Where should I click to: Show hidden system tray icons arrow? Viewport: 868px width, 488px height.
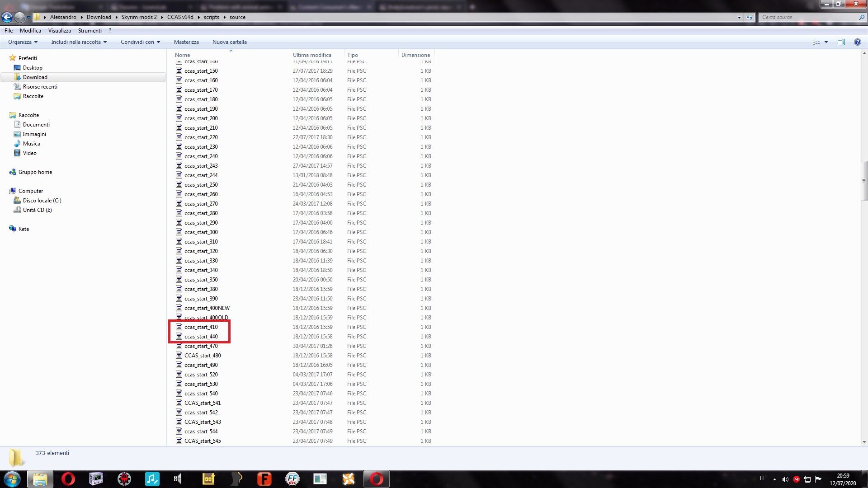pos(774,479)
